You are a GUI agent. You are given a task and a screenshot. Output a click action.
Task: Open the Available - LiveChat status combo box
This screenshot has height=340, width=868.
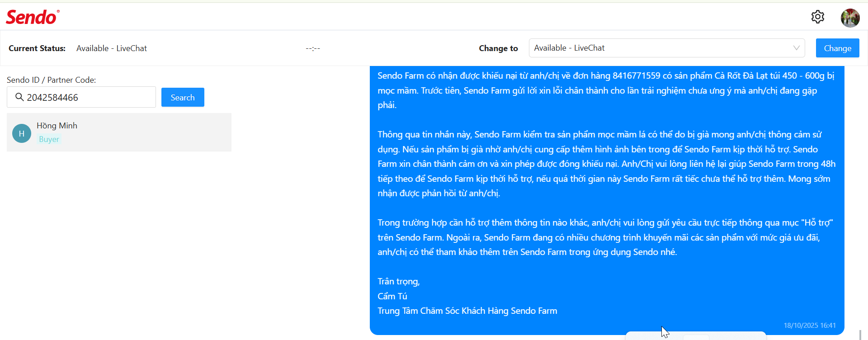[660, 48]
